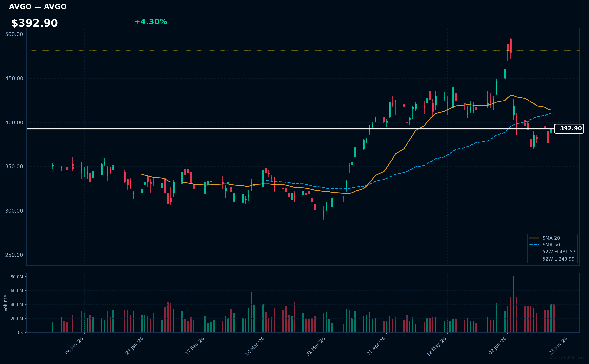The image size is (589, 364).
Task: Select the 23 Jun '26 date label
Action: tap(558, 346)
